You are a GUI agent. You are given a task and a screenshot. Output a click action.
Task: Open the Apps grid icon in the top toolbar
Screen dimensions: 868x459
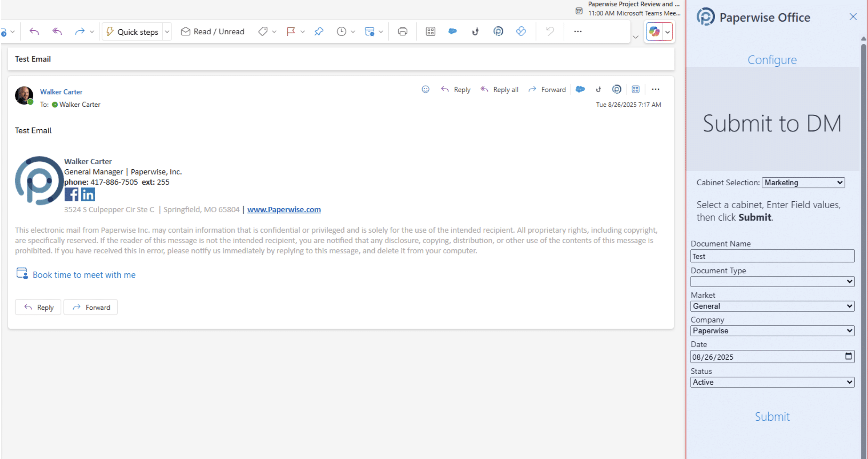point(431,32)
